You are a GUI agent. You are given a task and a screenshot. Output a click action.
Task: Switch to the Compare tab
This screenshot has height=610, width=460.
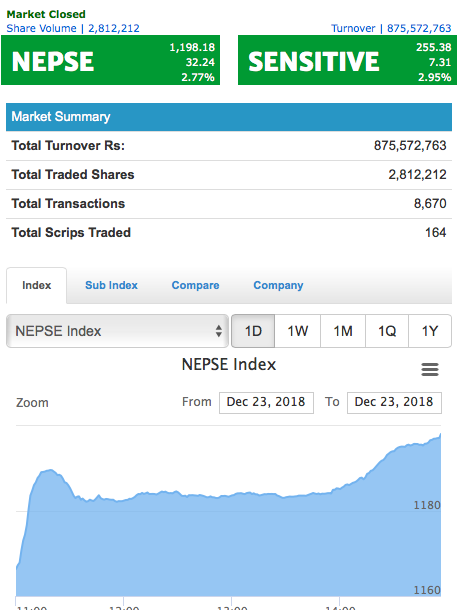tap(195, 285)
